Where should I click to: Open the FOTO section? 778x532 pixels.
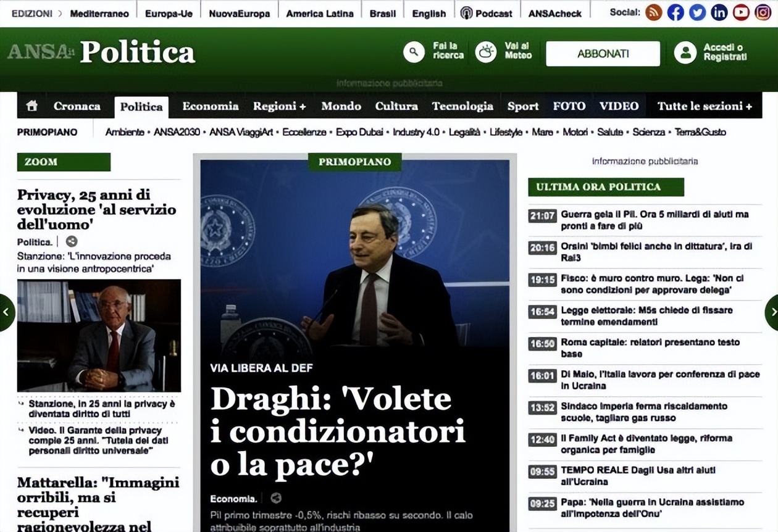pyautogui.click(x=569, y=106)
